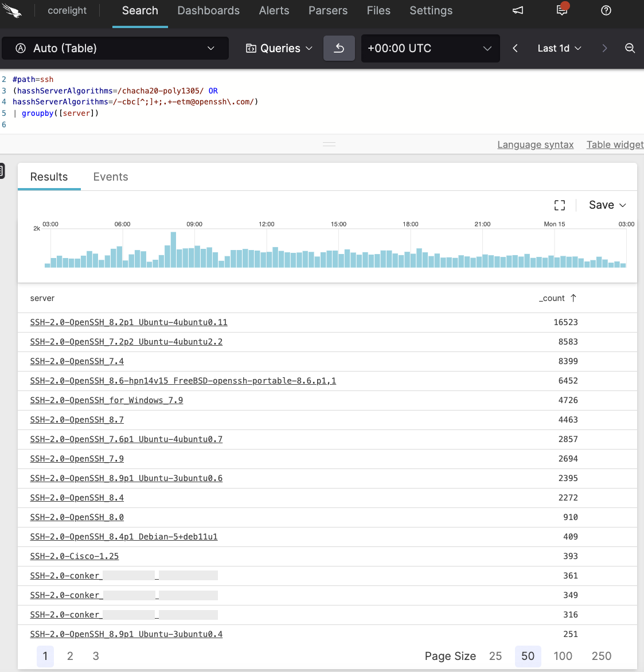Open the feedback icon with red notification dot
Viewport: 644px width, 672px height.
561,11
